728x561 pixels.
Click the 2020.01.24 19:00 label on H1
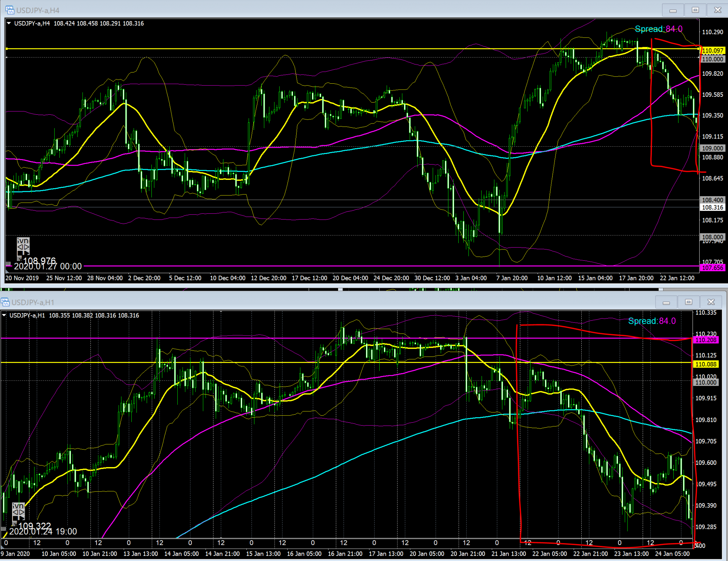(43, 532)
